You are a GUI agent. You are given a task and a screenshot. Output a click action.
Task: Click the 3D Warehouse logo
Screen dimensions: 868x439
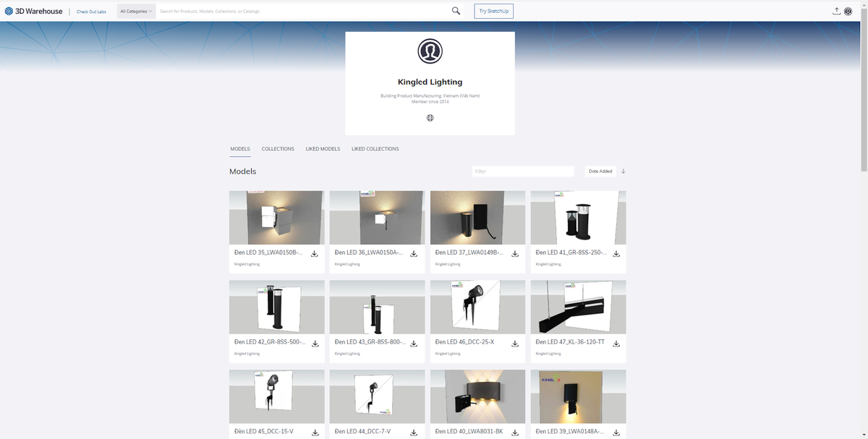click(34, 11)
